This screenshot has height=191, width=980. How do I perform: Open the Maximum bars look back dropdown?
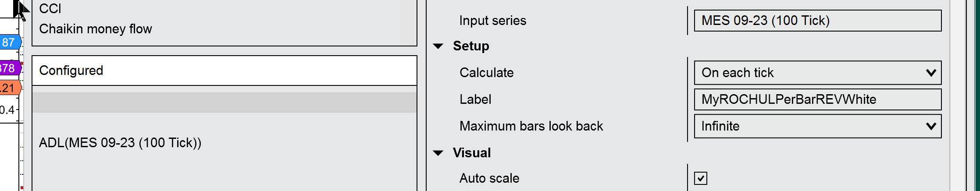coord(817,126)
